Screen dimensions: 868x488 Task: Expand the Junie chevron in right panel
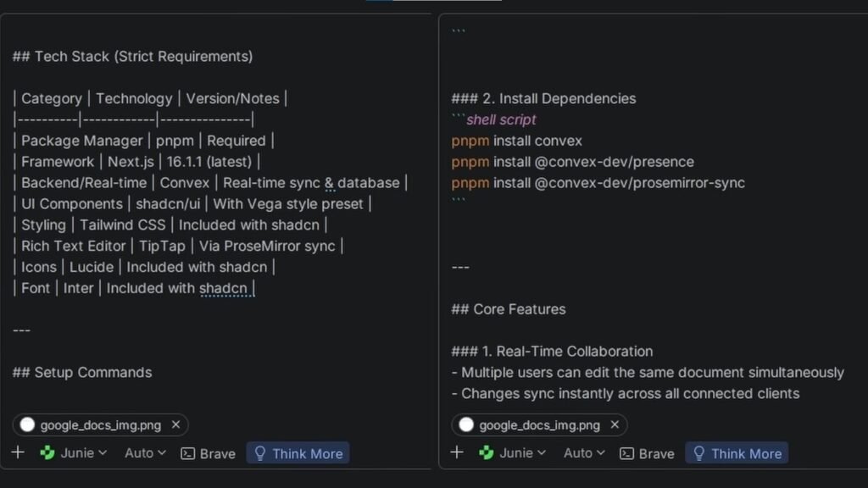(542, 453)
